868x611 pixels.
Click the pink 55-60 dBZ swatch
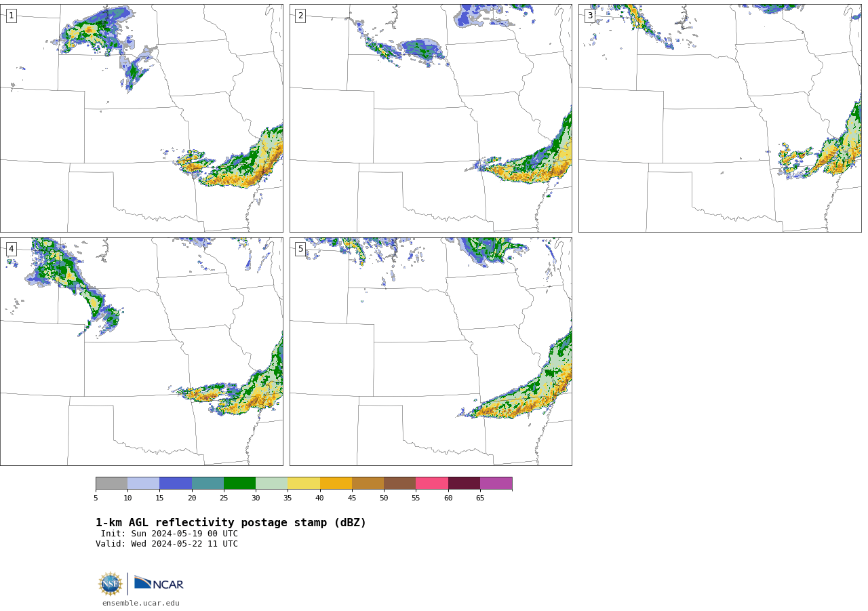(432, 483)
